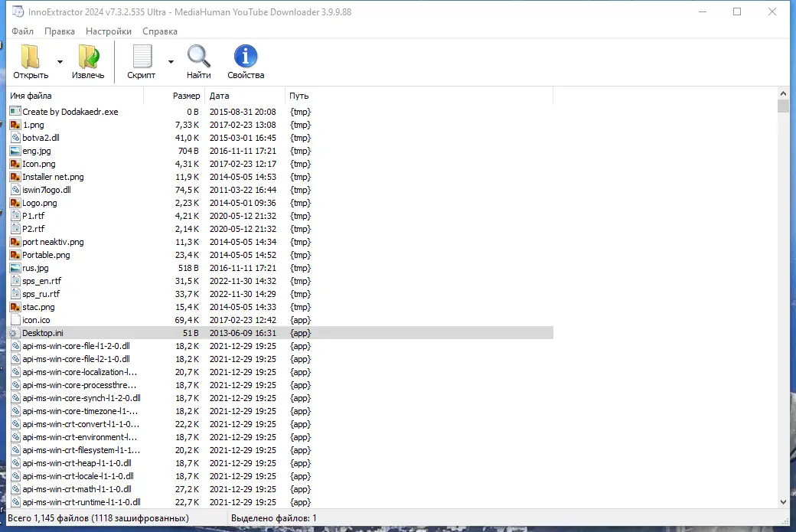Click the 704 B size of eng.jpg

188,151
